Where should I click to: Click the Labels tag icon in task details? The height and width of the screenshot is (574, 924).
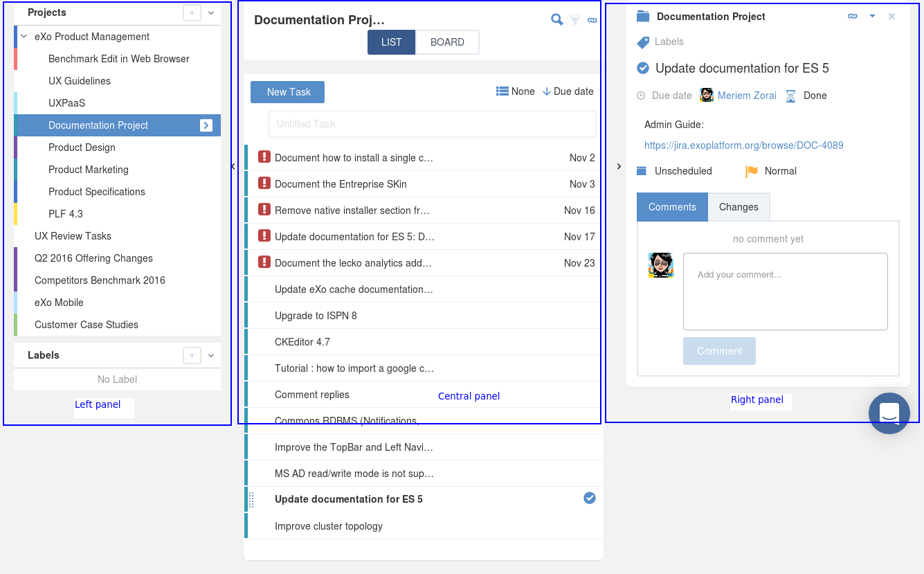tap(643, 42)
